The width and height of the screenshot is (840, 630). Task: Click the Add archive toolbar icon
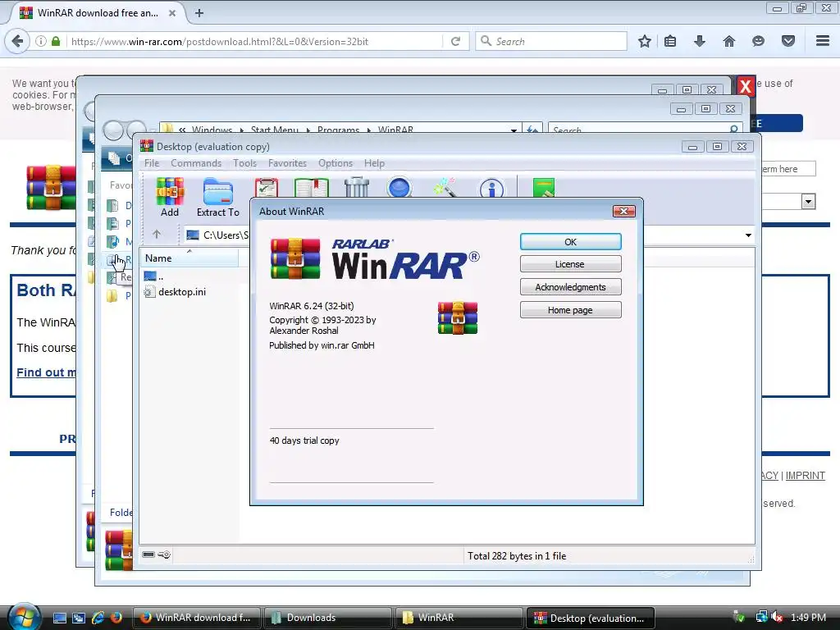coord(170,197)
